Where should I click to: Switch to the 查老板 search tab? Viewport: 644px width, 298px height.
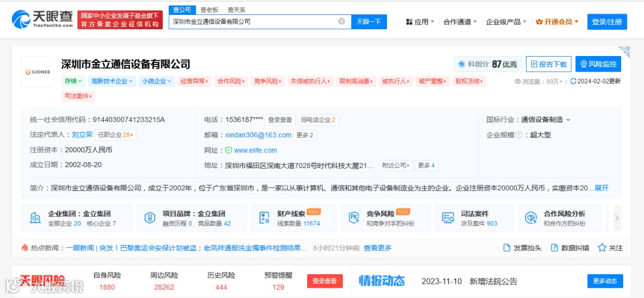point(209,10)
